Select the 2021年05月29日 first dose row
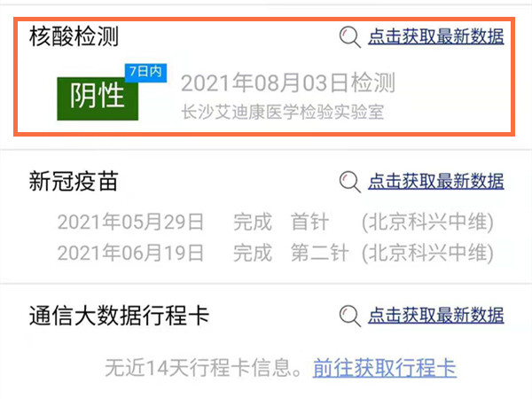Viewport: 532px width, 399px height. (275, 223)
